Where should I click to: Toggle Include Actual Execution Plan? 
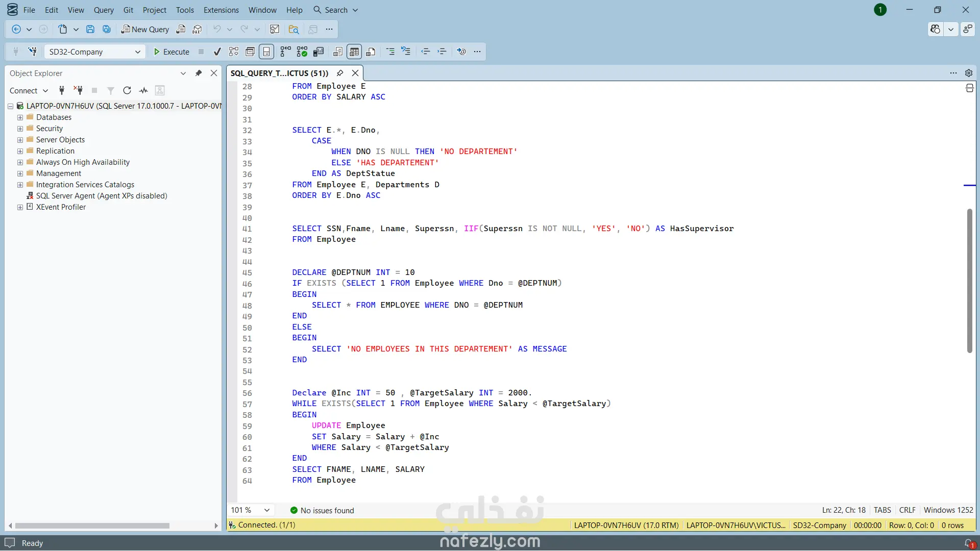click(x=286, y=52)
